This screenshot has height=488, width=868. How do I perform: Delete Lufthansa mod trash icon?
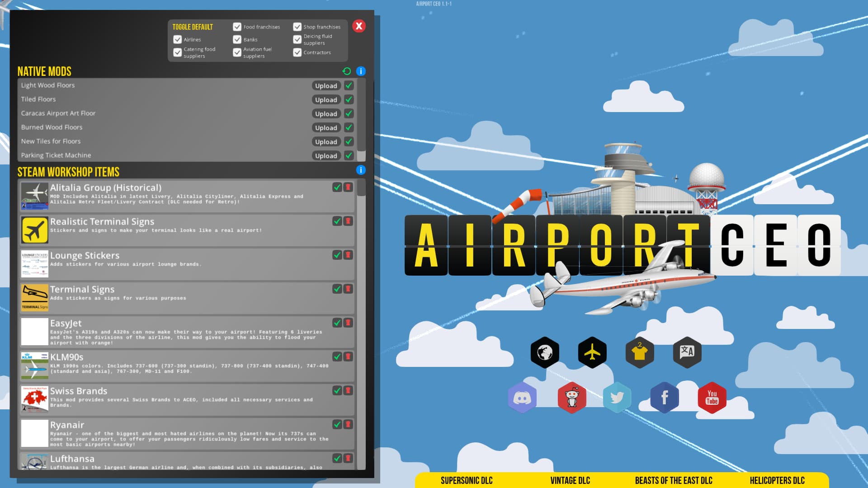pos(348,458)
